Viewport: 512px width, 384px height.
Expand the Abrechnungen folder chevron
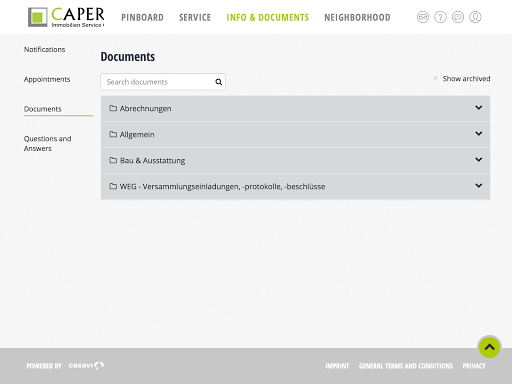[479, 108]
